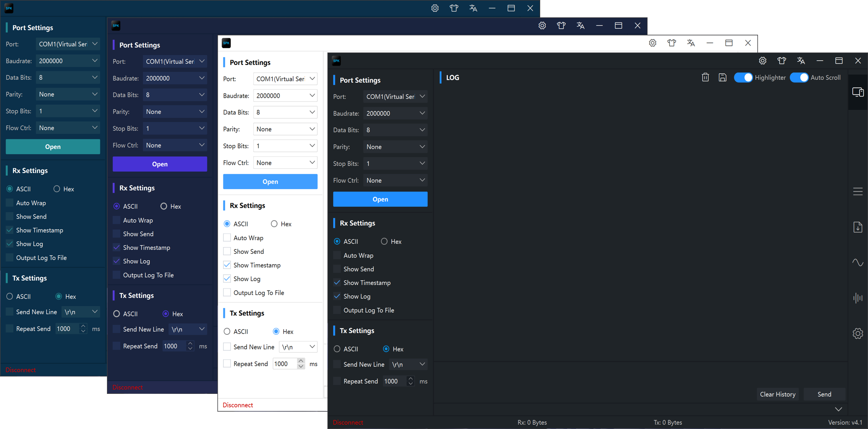
Task: Click the Clear History button
Action: (x=778, y=394)
